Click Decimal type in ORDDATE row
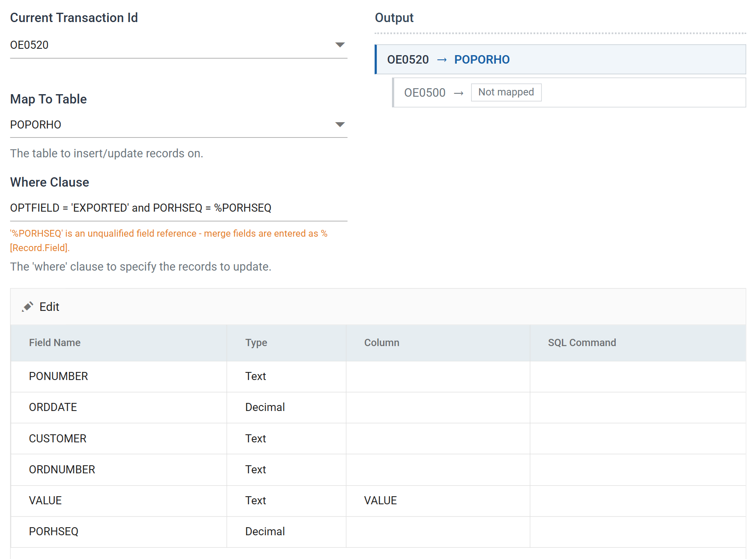 (265, 408)
